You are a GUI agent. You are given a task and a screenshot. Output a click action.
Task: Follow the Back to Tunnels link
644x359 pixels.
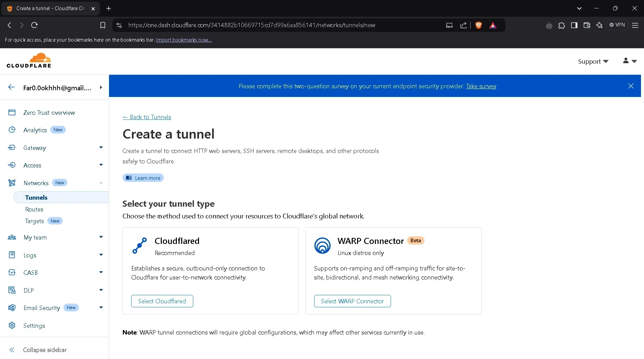(x=147, y=117)
